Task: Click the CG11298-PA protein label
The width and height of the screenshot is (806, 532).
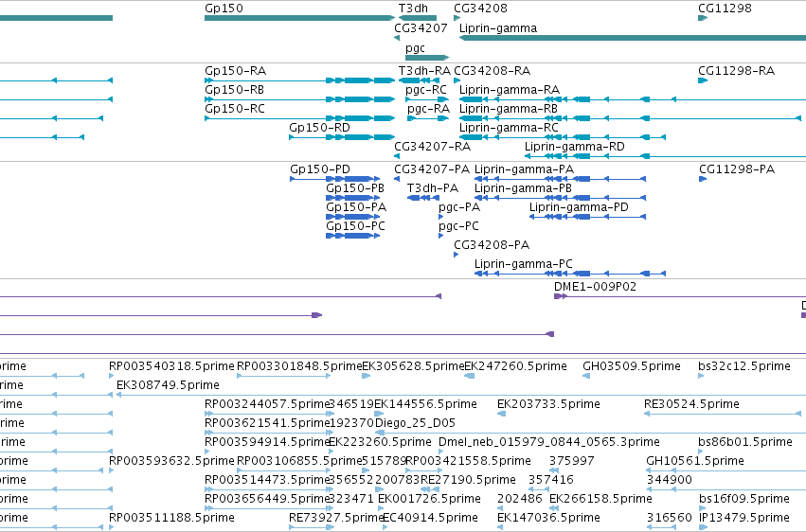Action: click(x=737, y=169)
